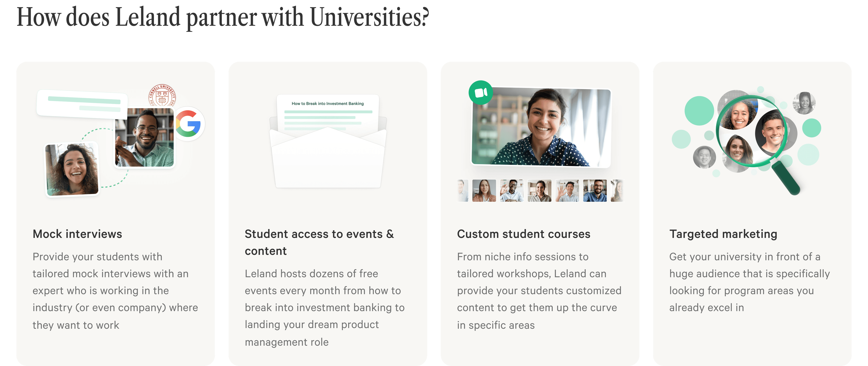Open the Custom student courses heading
The image size is (868, 366).
point(524,234)
